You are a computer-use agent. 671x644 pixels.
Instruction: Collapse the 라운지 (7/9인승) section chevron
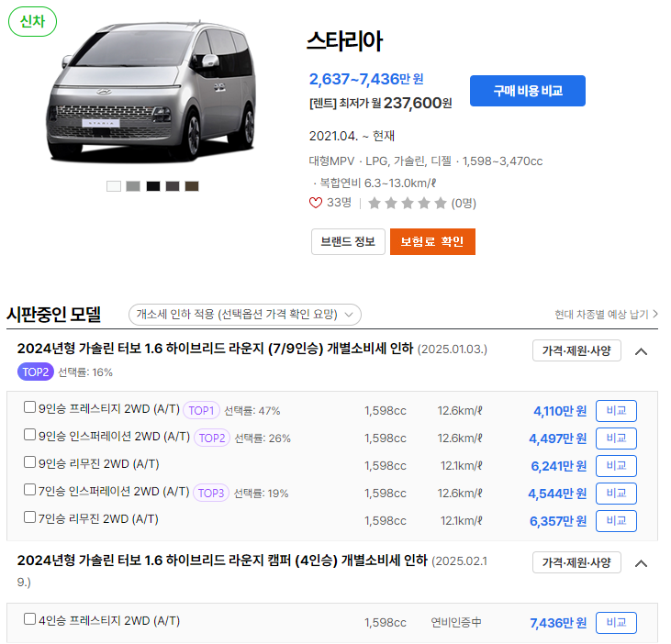coord(641,351)
